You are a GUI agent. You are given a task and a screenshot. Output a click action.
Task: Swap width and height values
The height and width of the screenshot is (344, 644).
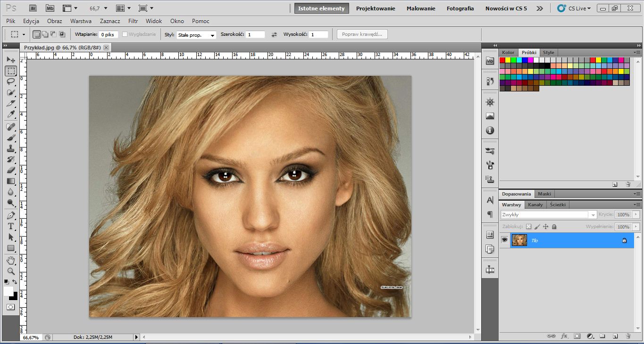point(274,34)
